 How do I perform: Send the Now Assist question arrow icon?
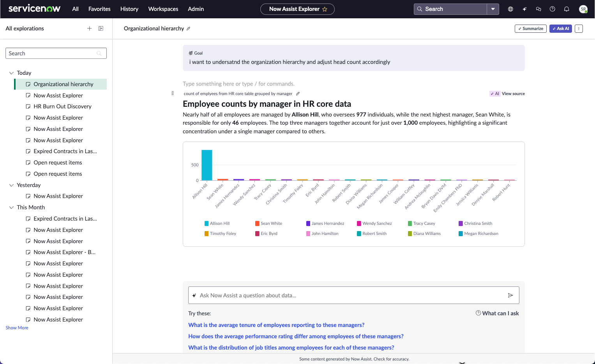[x=510, y=295]
